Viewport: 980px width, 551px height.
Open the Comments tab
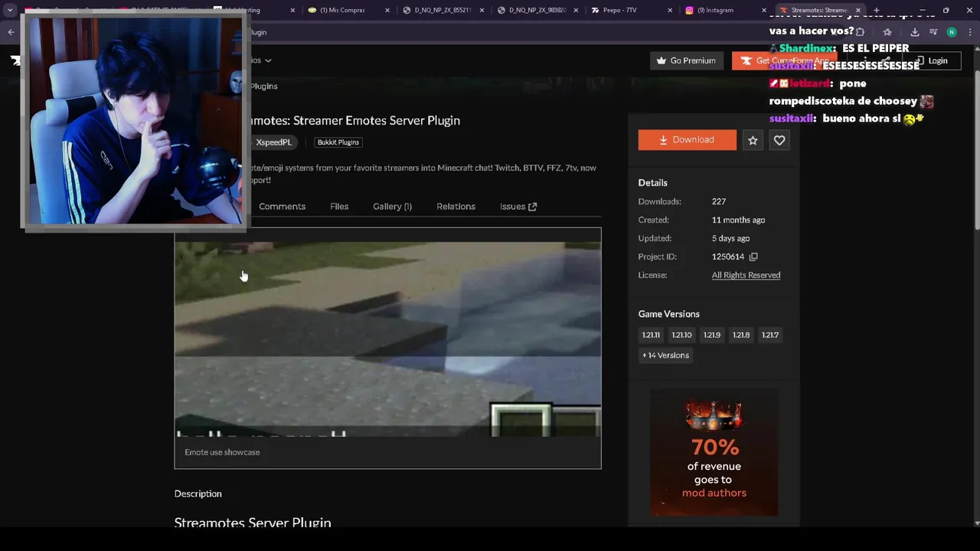(282, 207)
